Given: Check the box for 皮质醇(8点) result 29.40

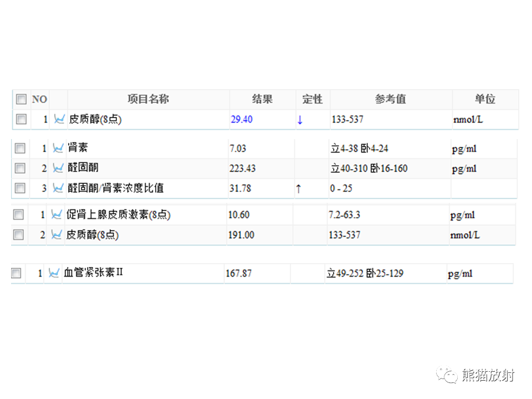Looking at the screenshot, I should coord(21,119).
